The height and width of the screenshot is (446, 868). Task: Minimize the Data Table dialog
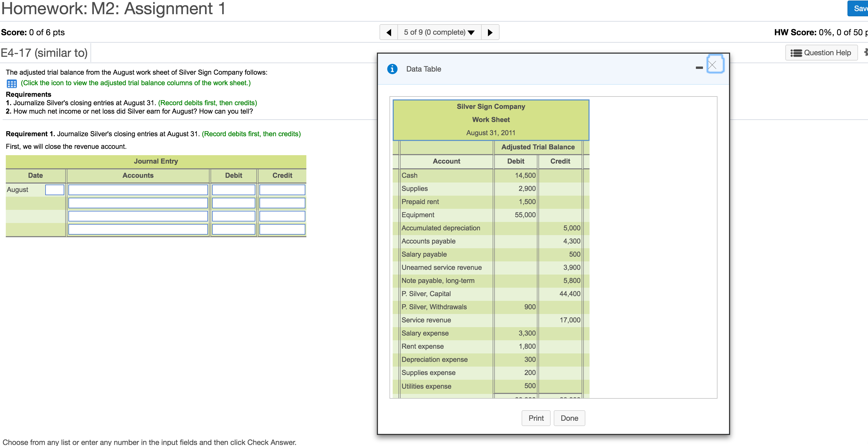coord(699,68)
